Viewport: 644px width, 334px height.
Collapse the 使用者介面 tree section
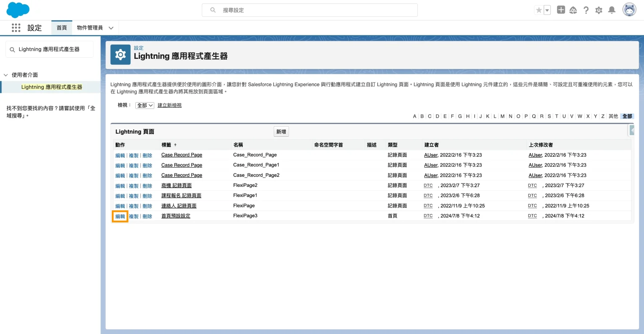pyautogui.click(x=6, y=75)
